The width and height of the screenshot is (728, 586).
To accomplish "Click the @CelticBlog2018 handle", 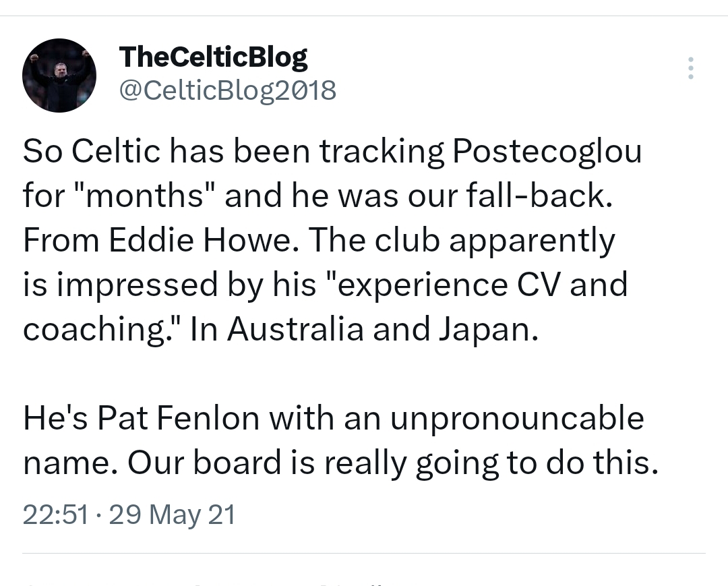I will 227,90.
